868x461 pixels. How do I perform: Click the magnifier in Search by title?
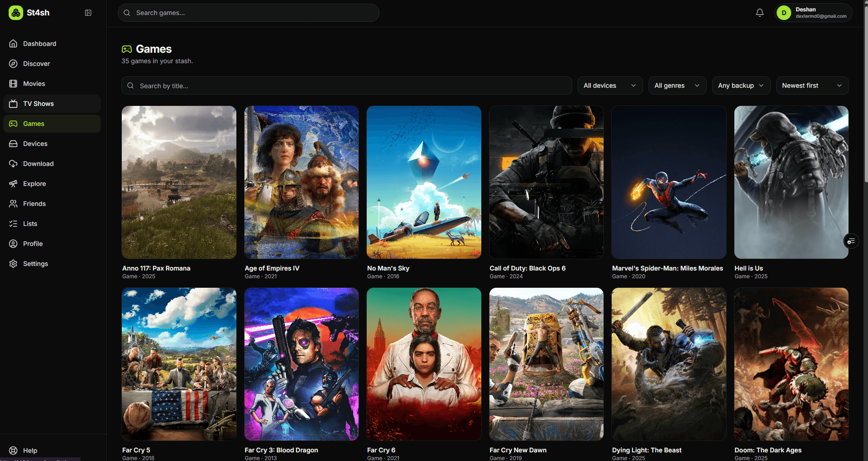point(130,85)
